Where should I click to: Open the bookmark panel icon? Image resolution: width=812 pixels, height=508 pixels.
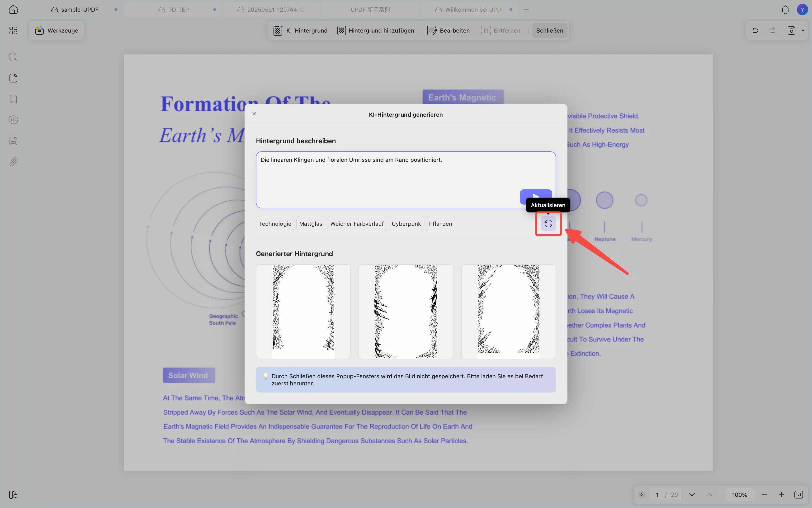click(x=13, y=99)
